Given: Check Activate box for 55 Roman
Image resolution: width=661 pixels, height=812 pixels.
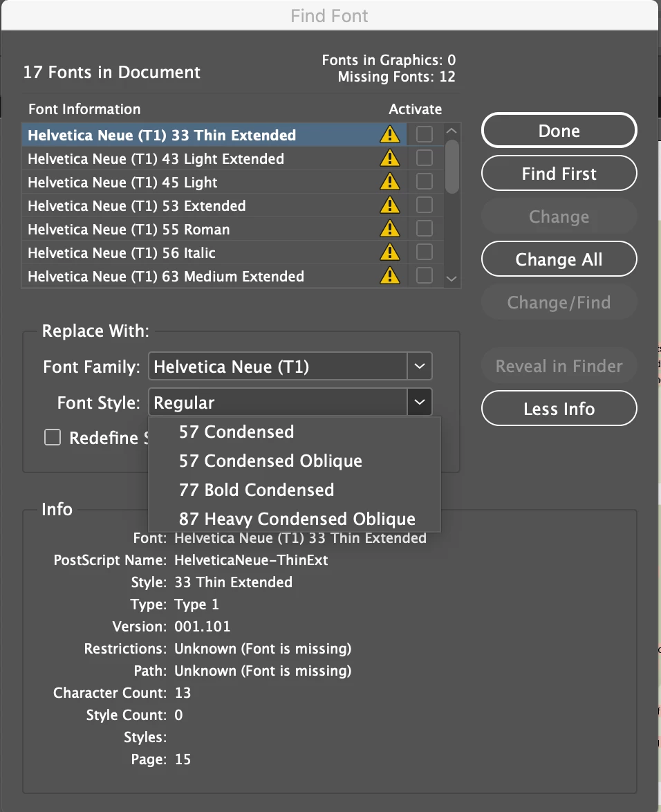Looking at the screenshot, I should click(425, 228).
